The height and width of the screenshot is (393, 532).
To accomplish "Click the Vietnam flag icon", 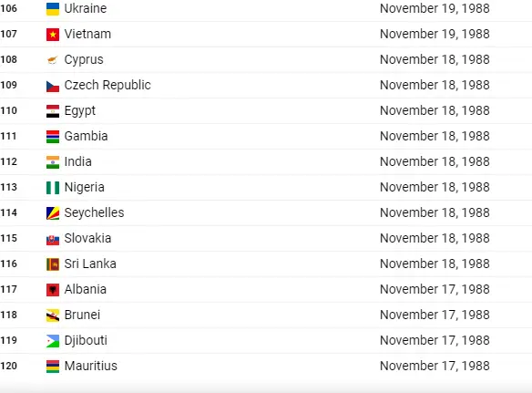I will 53,35.
